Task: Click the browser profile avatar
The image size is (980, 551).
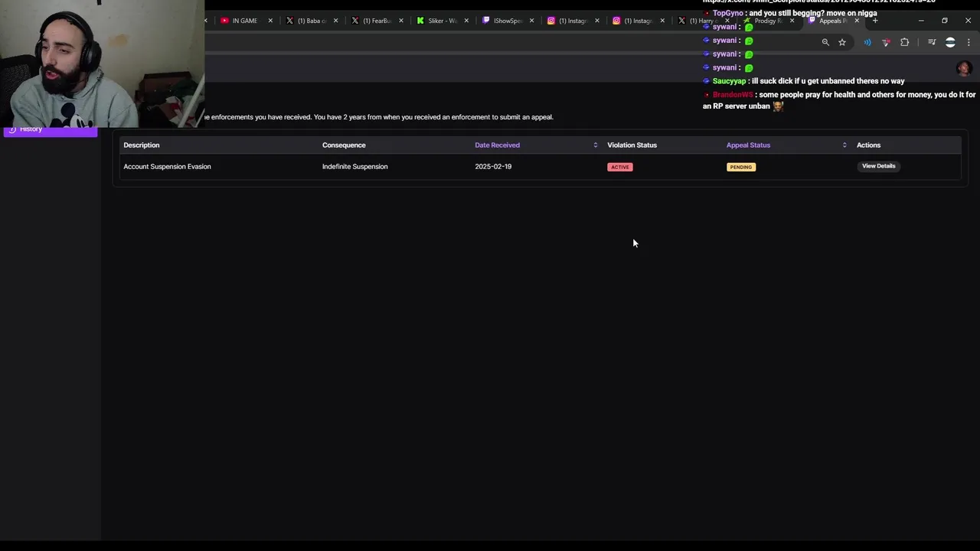Action: (x=950, y=42)
